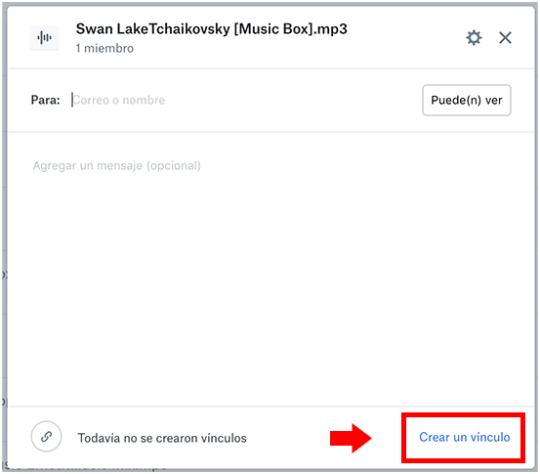This screenshot has width=540, height=474.
Task: Change the viewing permission from 'Puede(n) ver'
Action: [x=467, y=100]
